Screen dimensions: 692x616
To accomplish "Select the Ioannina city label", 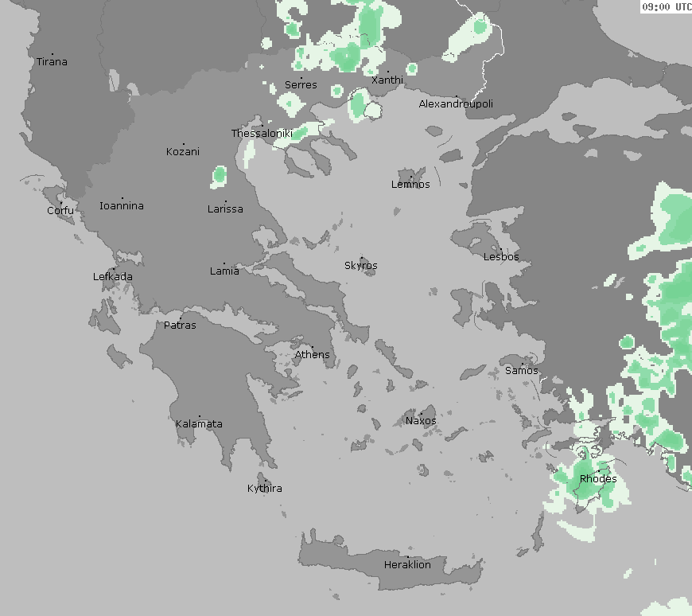I will 122,206.
